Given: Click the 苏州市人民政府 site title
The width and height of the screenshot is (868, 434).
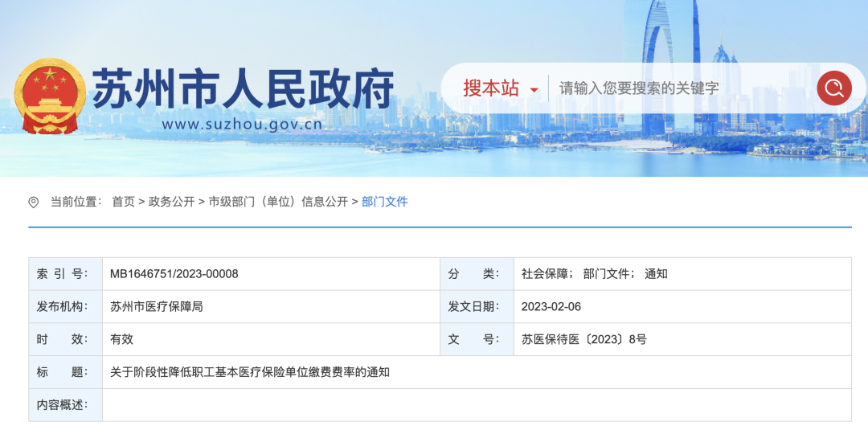Looking at the screenshot, I should click(243, 87).
